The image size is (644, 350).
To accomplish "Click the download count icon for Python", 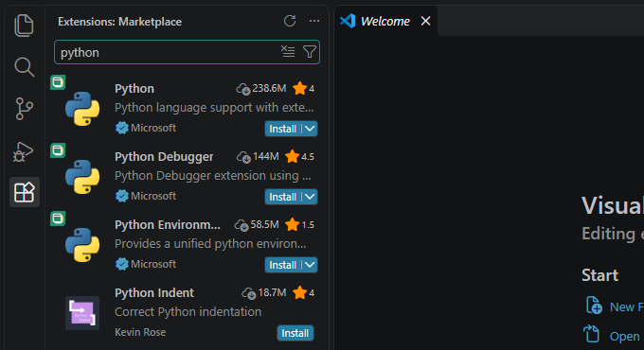I will (243, 89).
